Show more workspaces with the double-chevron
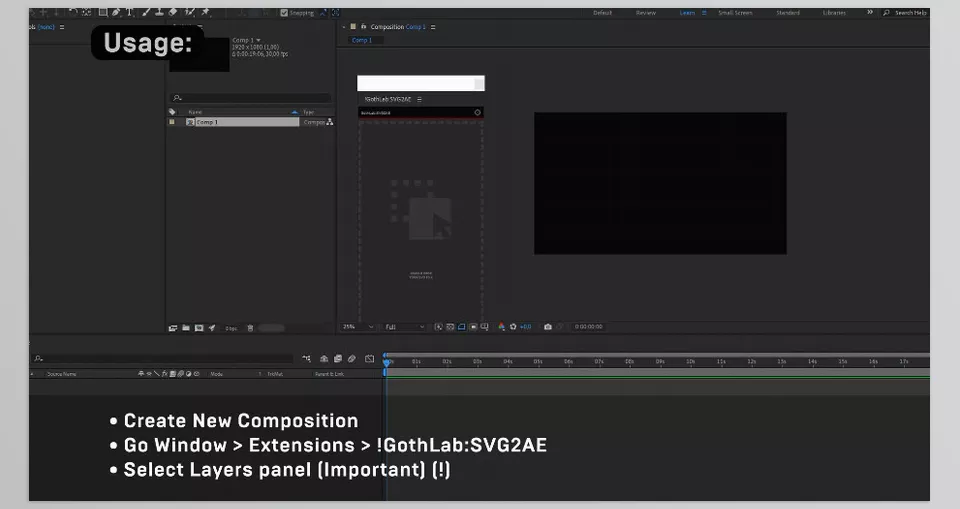960x509 pixels. tap(869, 12)
